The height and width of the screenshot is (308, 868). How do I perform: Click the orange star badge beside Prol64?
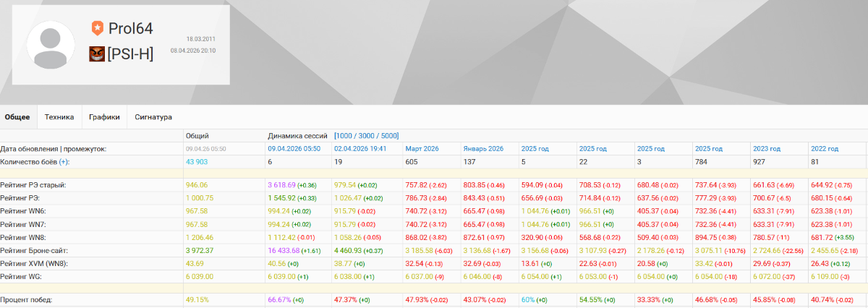97,28
